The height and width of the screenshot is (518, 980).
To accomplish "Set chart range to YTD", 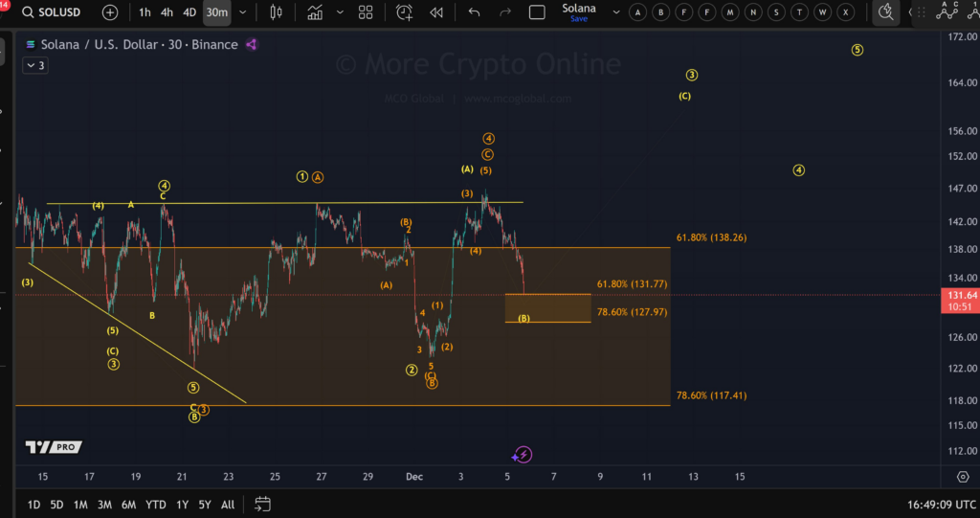I will 156,505.
